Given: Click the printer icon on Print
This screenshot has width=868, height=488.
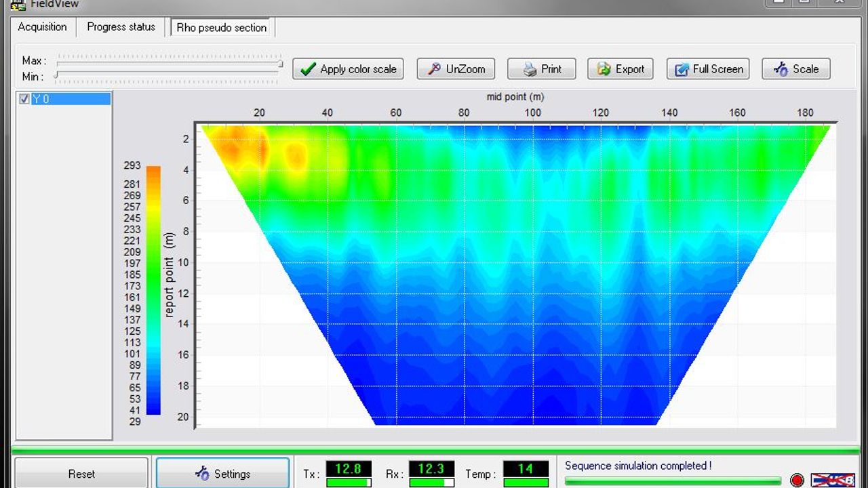Looking at the screenshot, I should coord(530,69).
